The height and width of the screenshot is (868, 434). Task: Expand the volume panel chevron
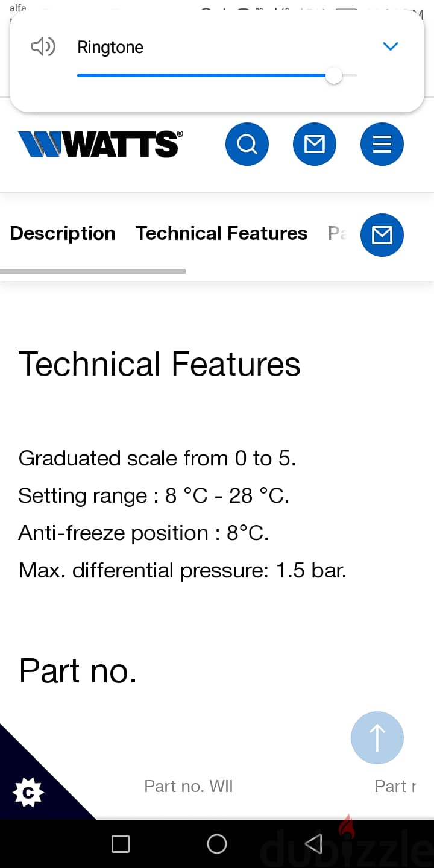[391, 46]
